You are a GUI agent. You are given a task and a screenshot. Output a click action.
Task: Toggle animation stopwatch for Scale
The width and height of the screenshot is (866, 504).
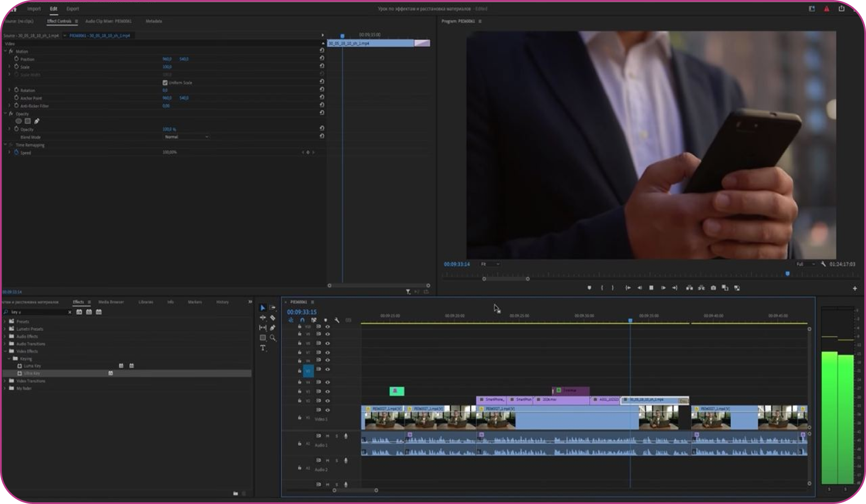(16, 67)
